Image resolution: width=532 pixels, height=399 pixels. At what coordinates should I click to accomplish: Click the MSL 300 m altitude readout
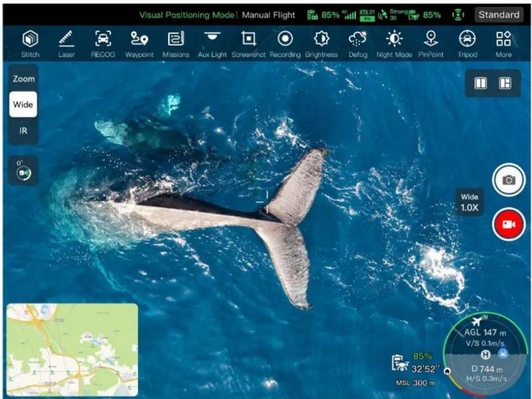(415, 383)
